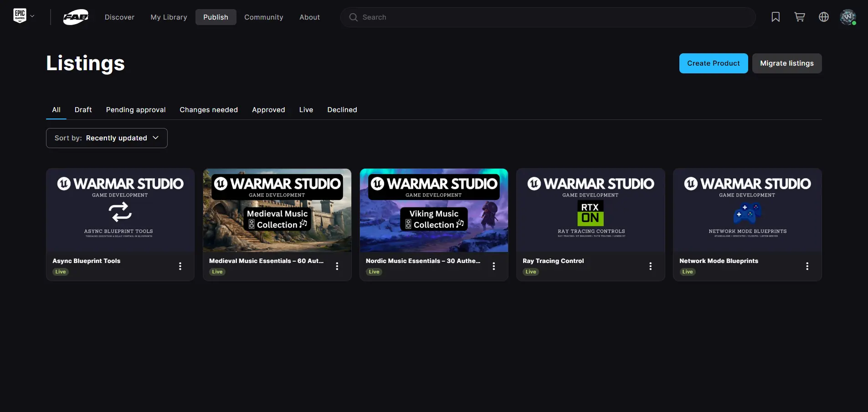Click Create Product button

pyautogui.click(x=714, y=63)
